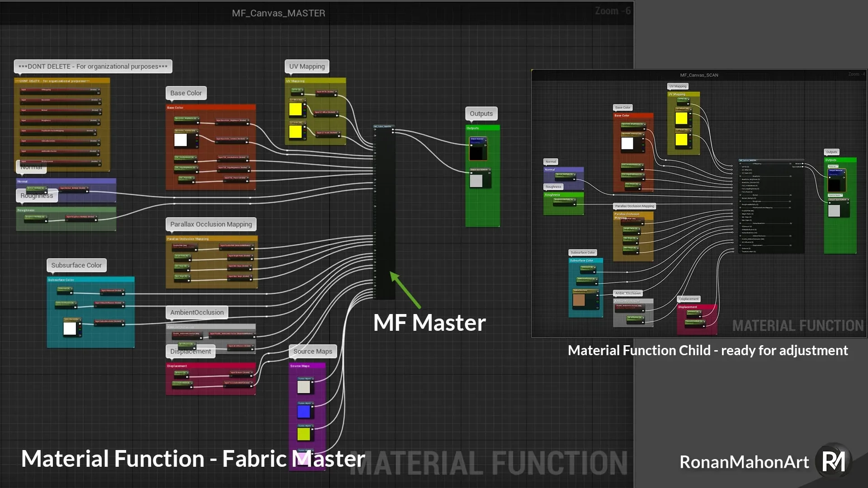The height and width of the screenshot is (488, 868).
Task: Open the dropdown arrow on Input UV Offset node
Action: click(x=337, y=112)
